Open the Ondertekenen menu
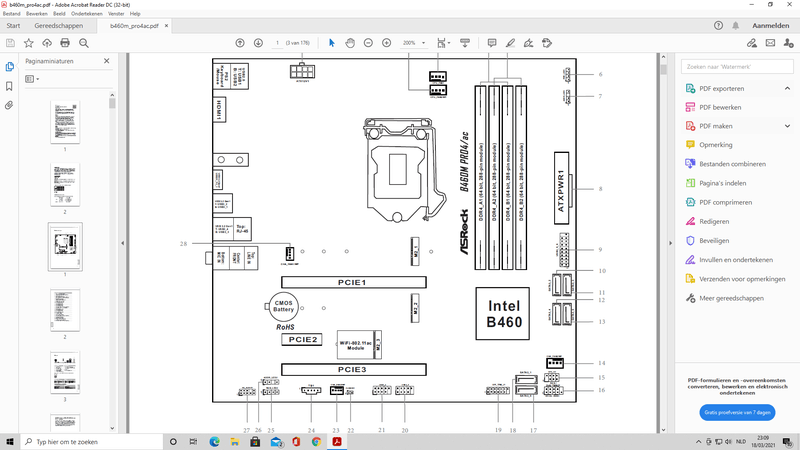Screen dimensions: 800x450 click(87, 14)
